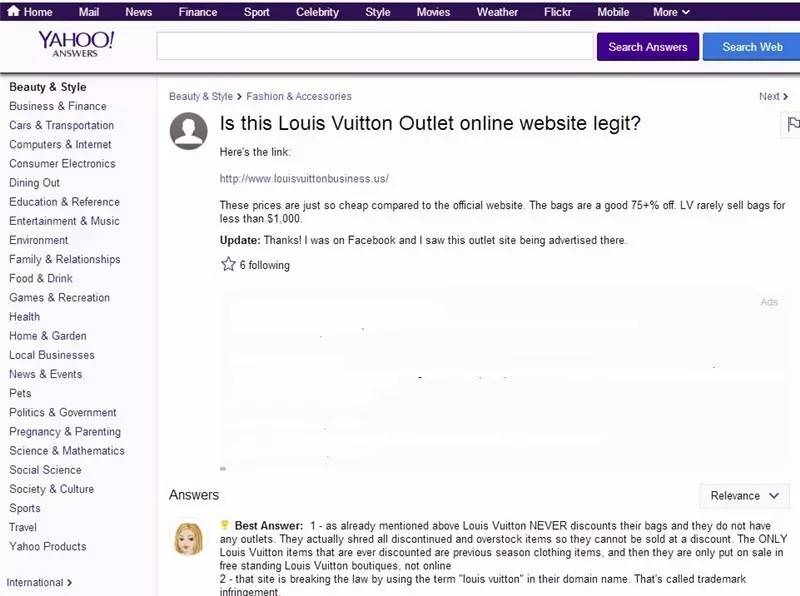Select Food & Drink category
The width and height of the screenshot is (800, 596).
[x=41, y=278]
